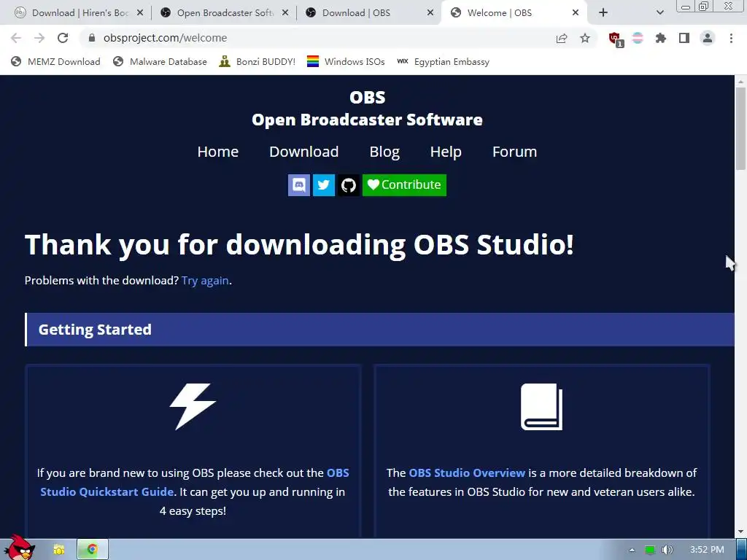The height and width of the screenshot is (560, 747).
Task: Bookmark this page with the star
Action: 585,38
